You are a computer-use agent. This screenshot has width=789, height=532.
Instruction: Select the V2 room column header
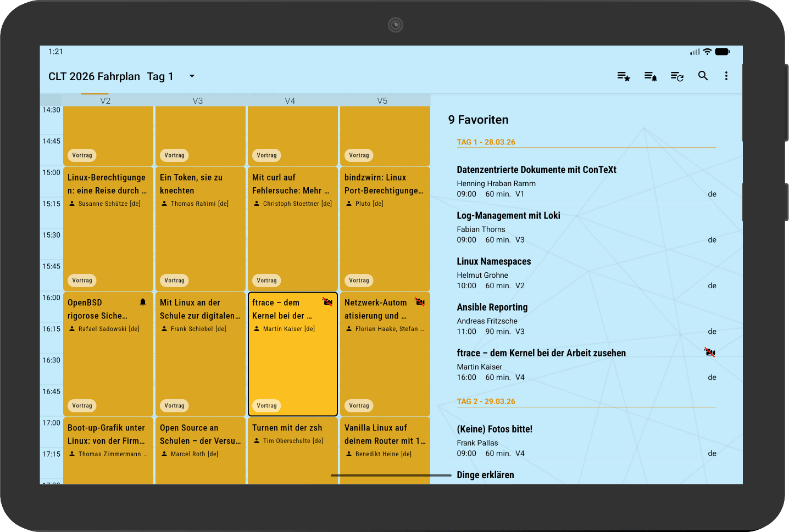(105, 100)
